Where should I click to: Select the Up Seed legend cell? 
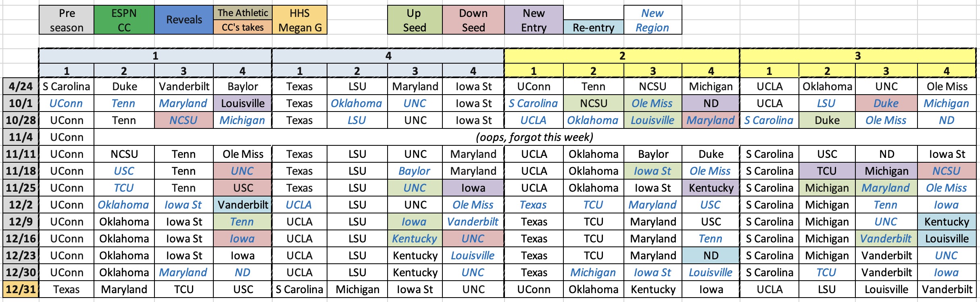415,20
